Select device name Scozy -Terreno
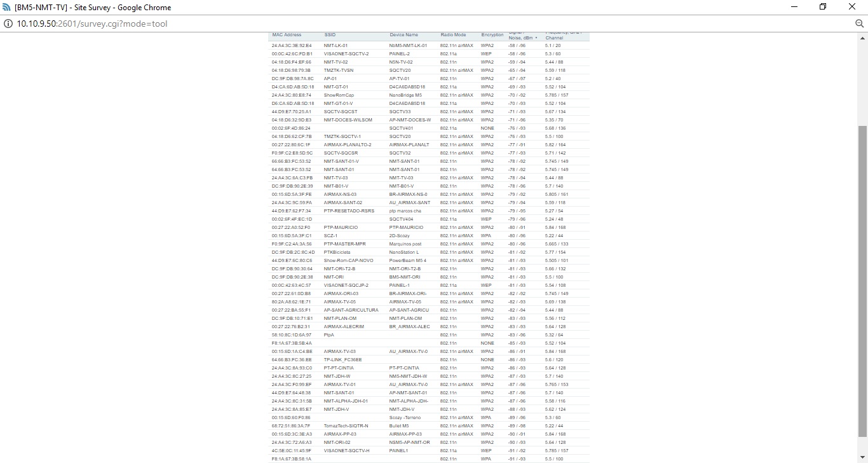868x463 pixels. coord(405,418)
